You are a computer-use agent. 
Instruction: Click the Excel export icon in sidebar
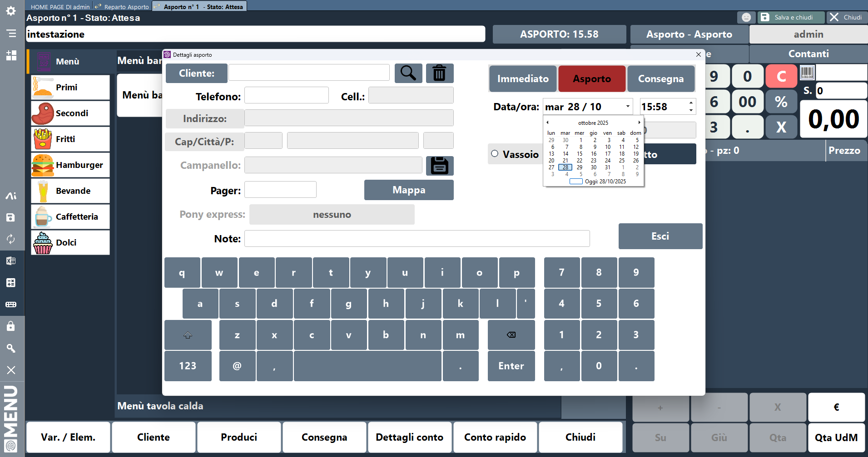pos(11,261)
